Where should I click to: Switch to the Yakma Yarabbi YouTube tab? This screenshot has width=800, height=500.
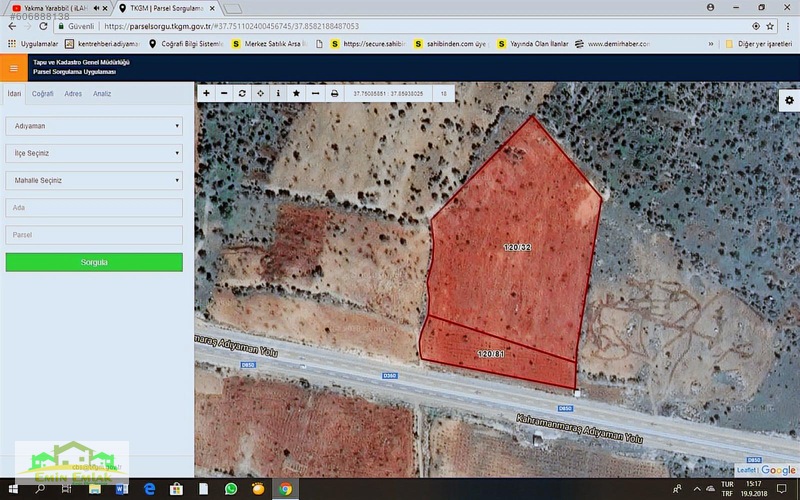point(54,8)
